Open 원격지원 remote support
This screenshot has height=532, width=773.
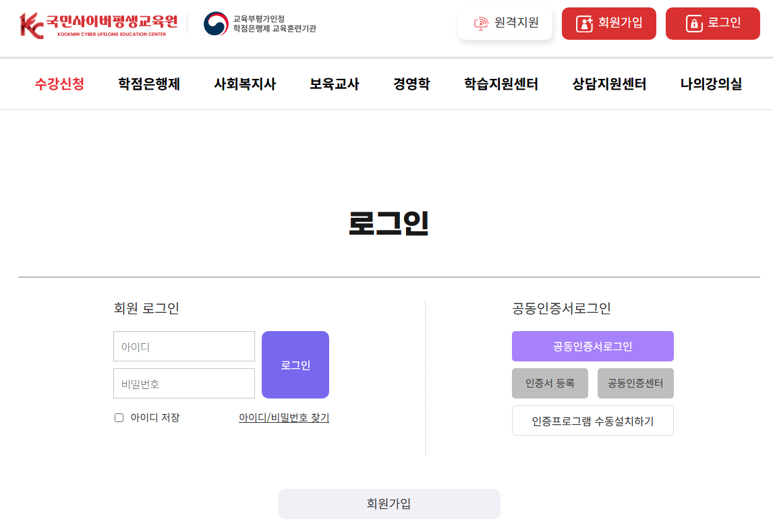coord(505,23)
